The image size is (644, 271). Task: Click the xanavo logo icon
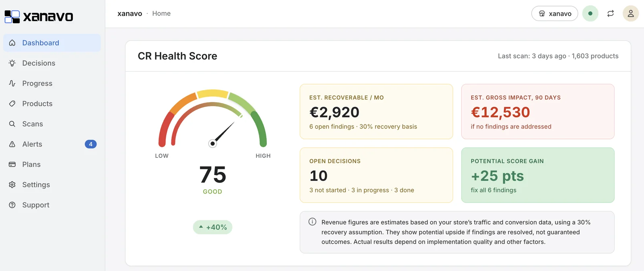click(12, 17)
